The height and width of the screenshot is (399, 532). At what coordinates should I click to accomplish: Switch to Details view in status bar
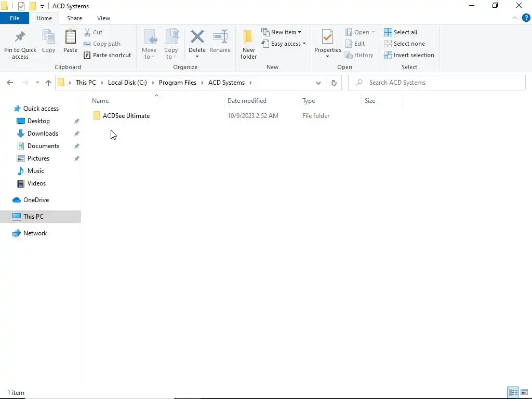pos(513,392)
